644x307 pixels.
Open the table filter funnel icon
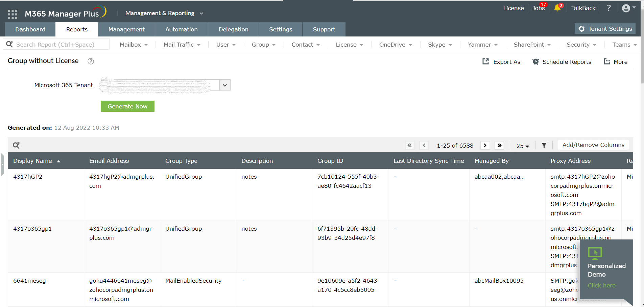[544, 146]
